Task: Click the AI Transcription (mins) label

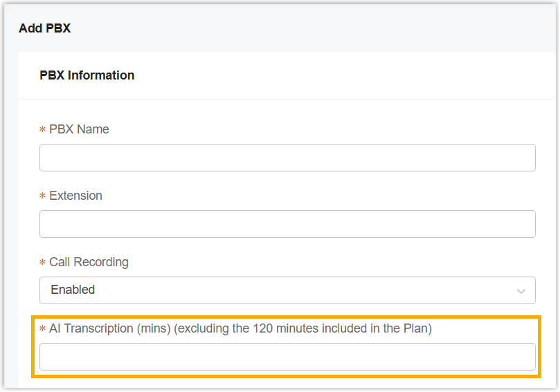Action: [109, 328]
